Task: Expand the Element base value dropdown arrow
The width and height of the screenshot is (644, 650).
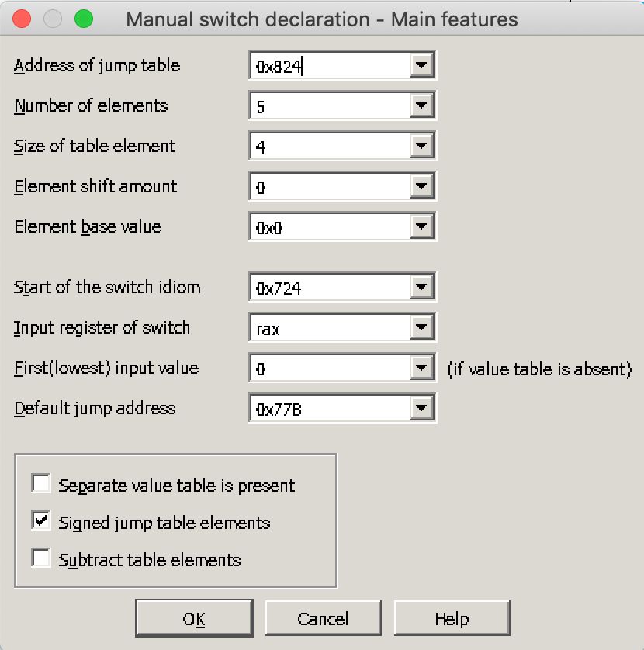Action: tap(421, 226)
